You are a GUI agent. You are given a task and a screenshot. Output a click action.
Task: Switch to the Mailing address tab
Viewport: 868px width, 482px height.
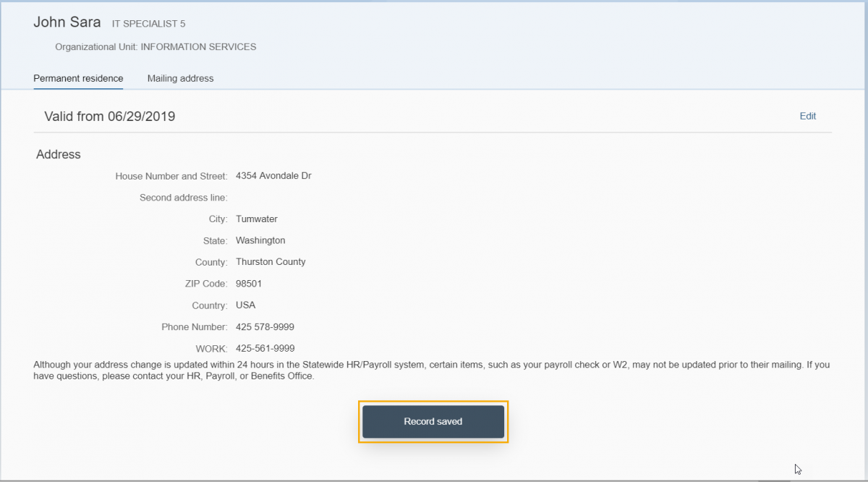click(x=180, y=78)
